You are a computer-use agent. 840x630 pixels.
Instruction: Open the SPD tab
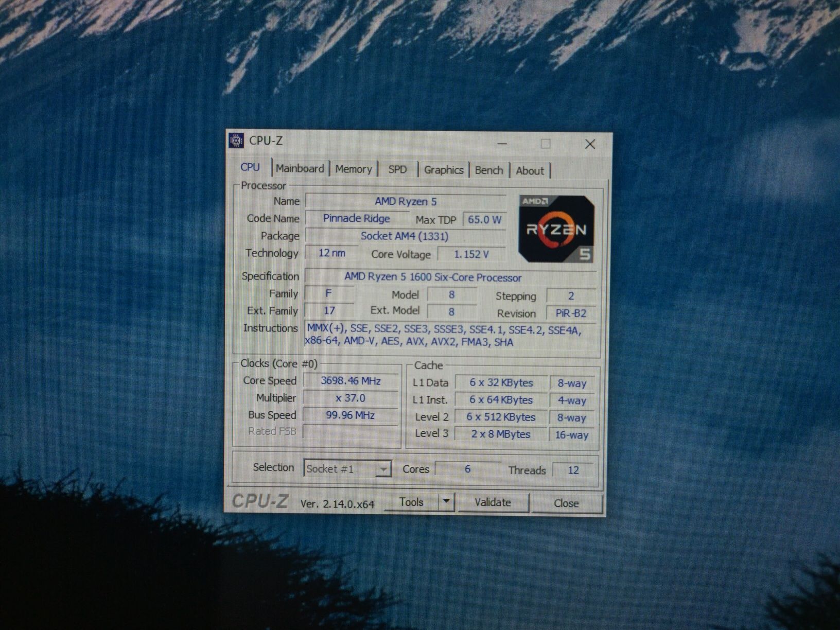[x=397, y=170]
